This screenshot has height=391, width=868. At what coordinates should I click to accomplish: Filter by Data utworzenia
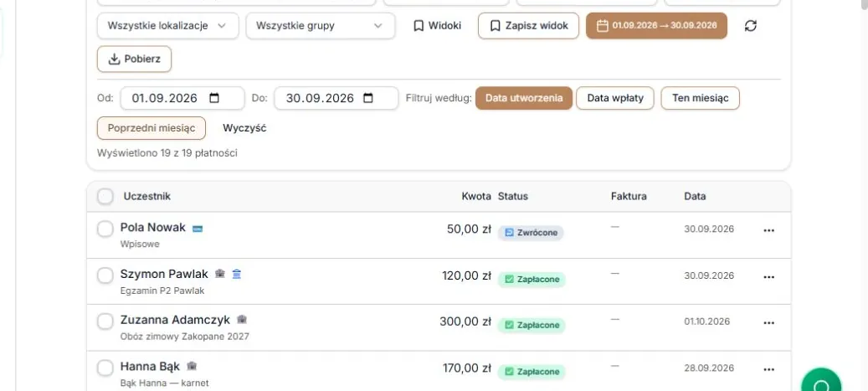click(x=524, y=98)
